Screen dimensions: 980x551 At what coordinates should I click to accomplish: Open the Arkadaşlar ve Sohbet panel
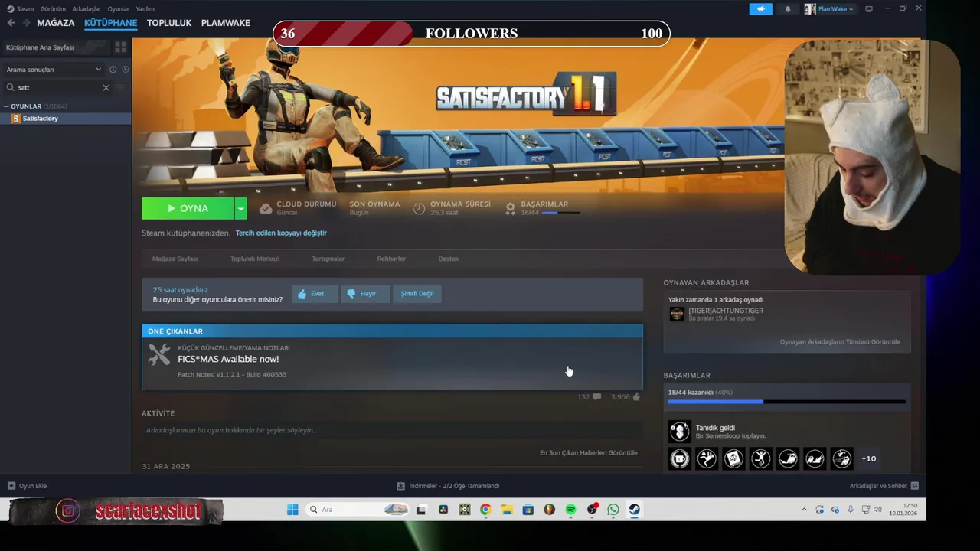click(x=884, y=486)
